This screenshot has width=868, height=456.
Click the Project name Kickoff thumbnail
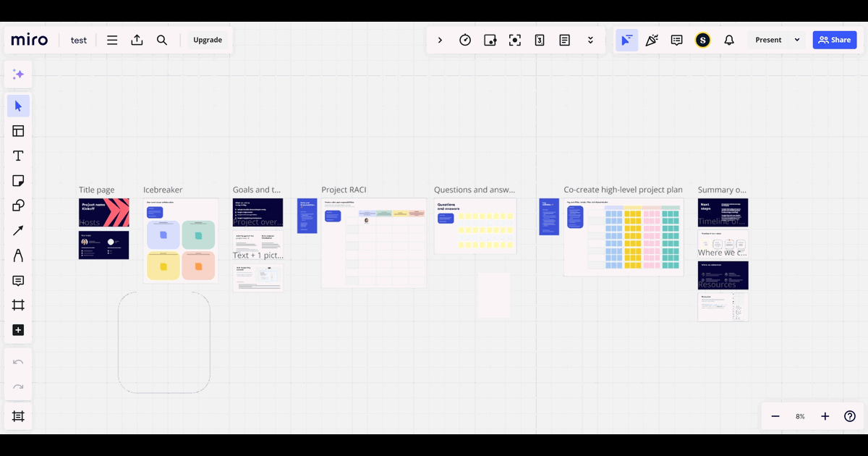click(x=104, y=213)
